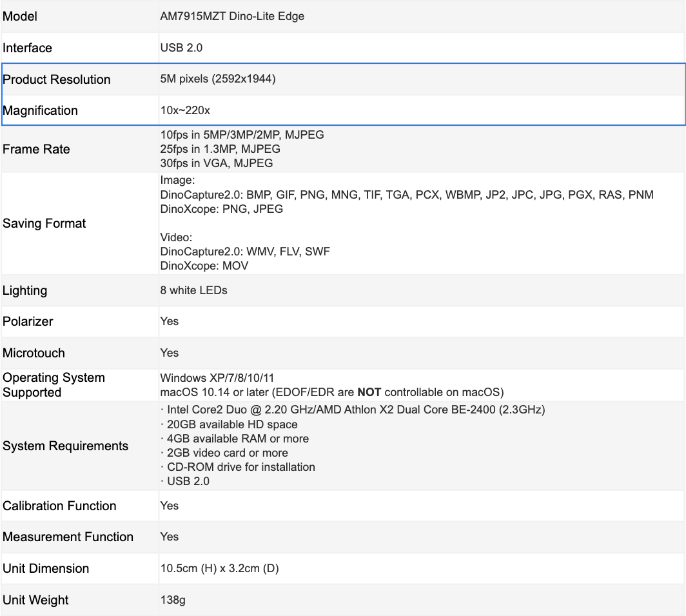Click the 'Unit Dimension' label
The height and width of the screenshot is (616, 686).
46,569
